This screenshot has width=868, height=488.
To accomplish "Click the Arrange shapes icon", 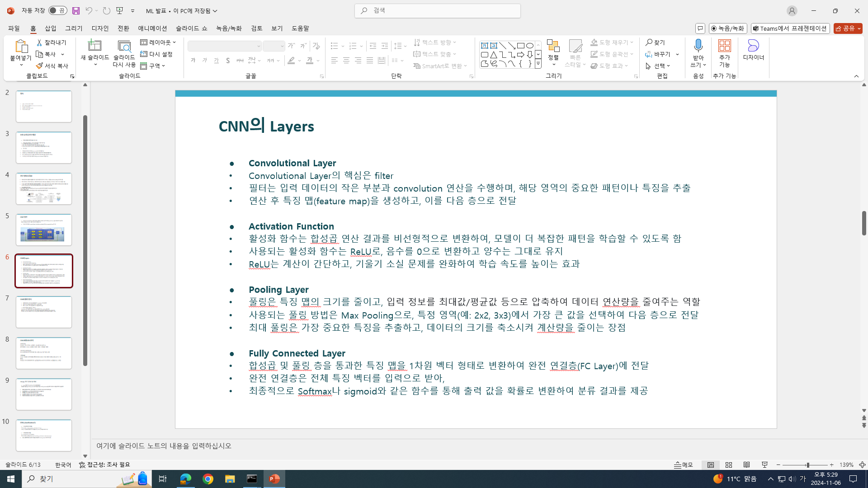I will pos(553,47).
